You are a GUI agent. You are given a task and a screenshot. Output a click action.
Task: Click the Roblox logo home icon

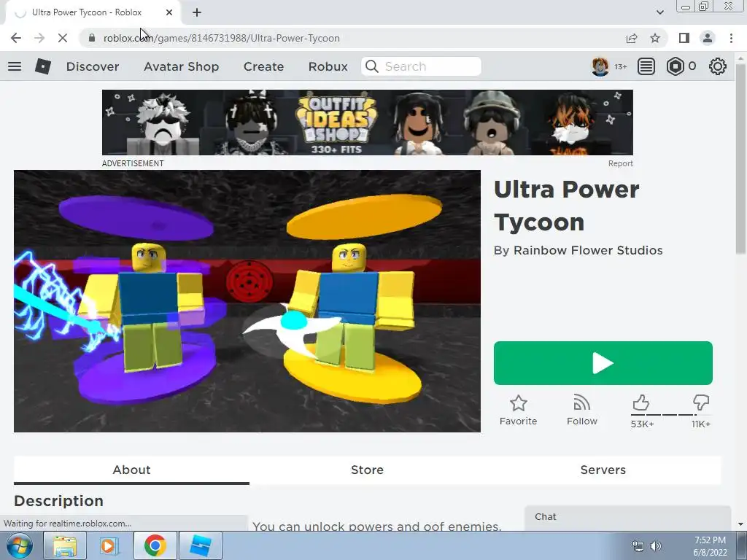pos(43,66)
